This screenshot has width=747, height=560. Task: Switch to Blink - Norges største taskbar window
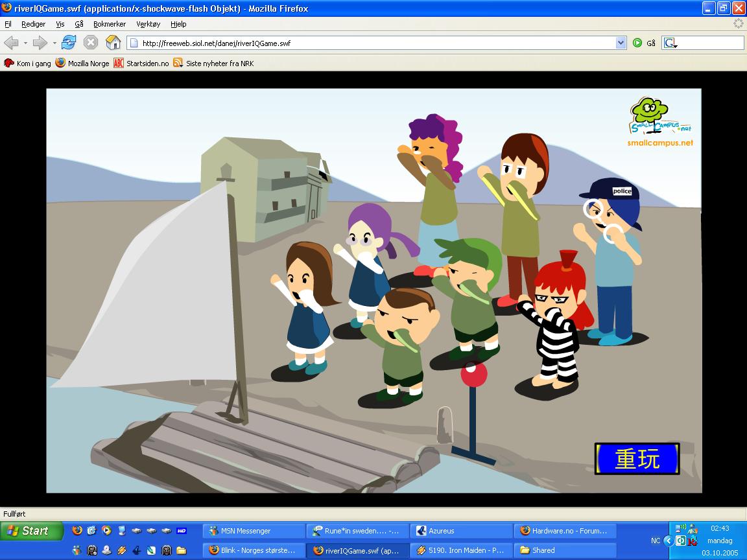[x=254, y=550]
